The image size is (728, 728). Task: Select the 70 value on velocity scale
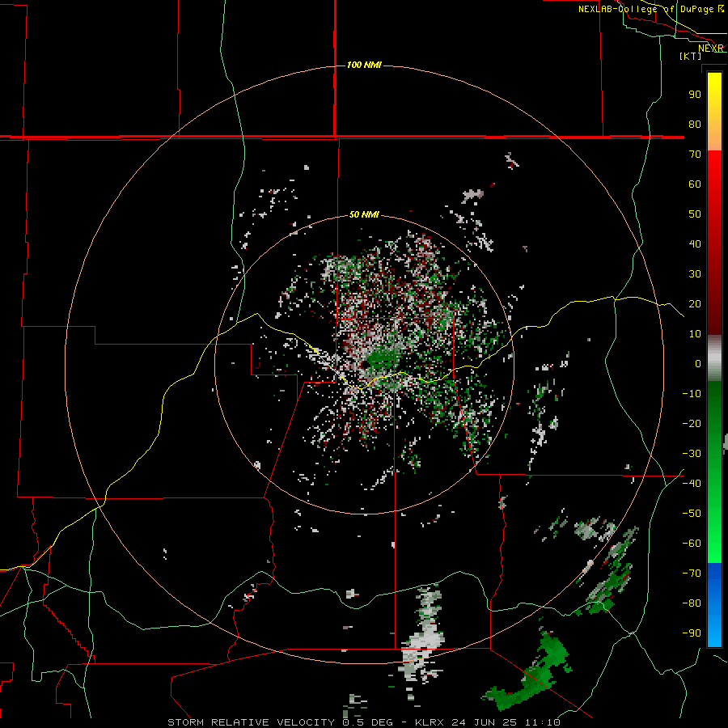[695, 154]
